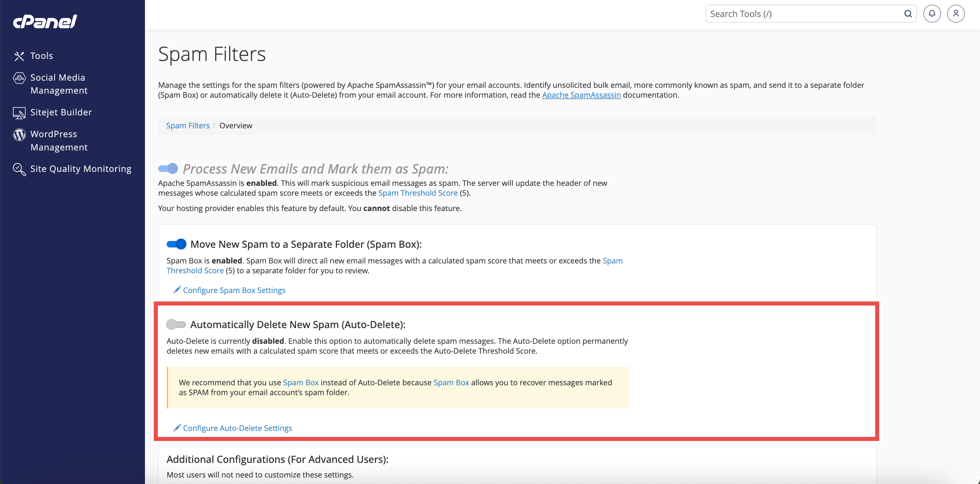Viewport: 980px width, 484px height.
Task: Toggle Process New Emails switch
Action: point(168,168)
